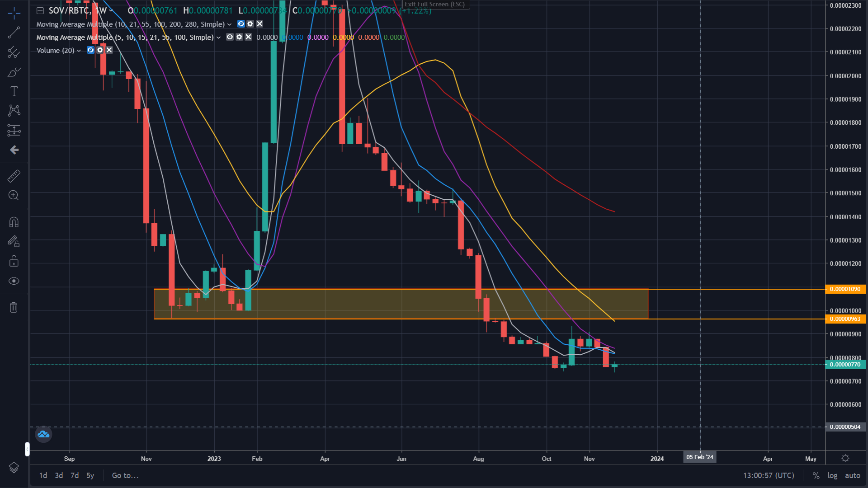Collapse the chart legend box
The width and height of the screenshot is (868, 488).
[x=40, y=10]
